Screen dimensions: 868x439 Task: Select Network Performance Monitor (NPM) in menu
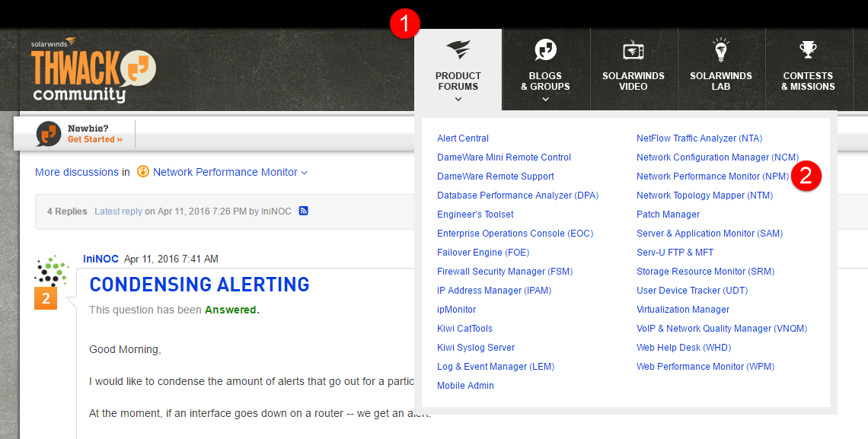point(713,177)
